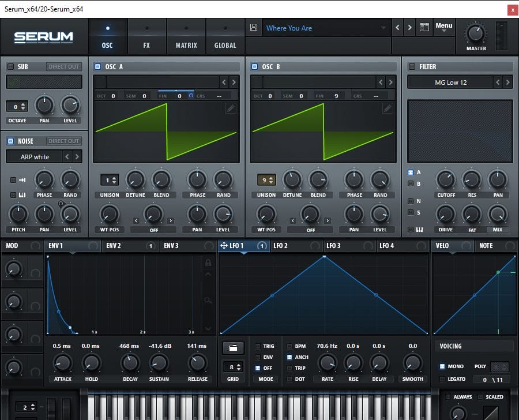Open the MG Low 12 filter type selector
This screenshot has width=519, height=420.
(x=451, y=82)
